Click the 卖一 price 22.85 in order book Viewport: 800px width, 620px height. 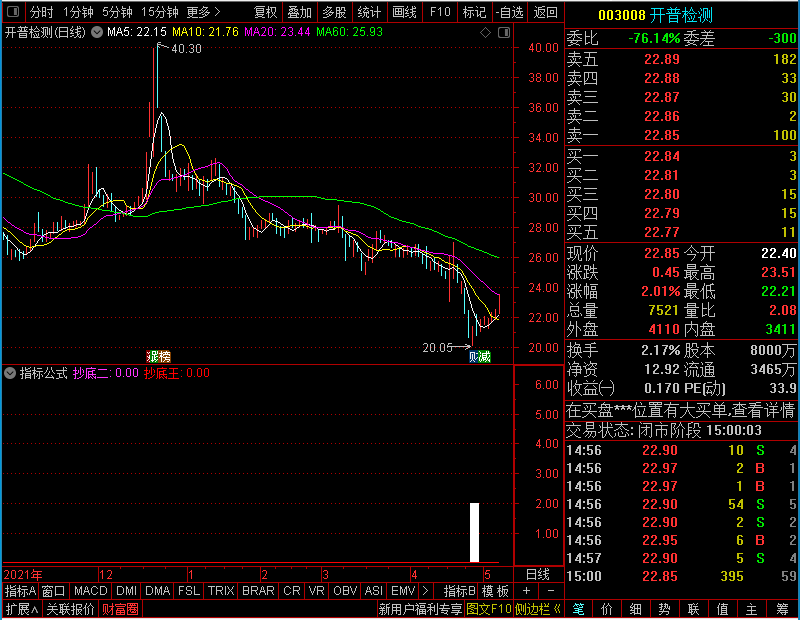point(662,135)
